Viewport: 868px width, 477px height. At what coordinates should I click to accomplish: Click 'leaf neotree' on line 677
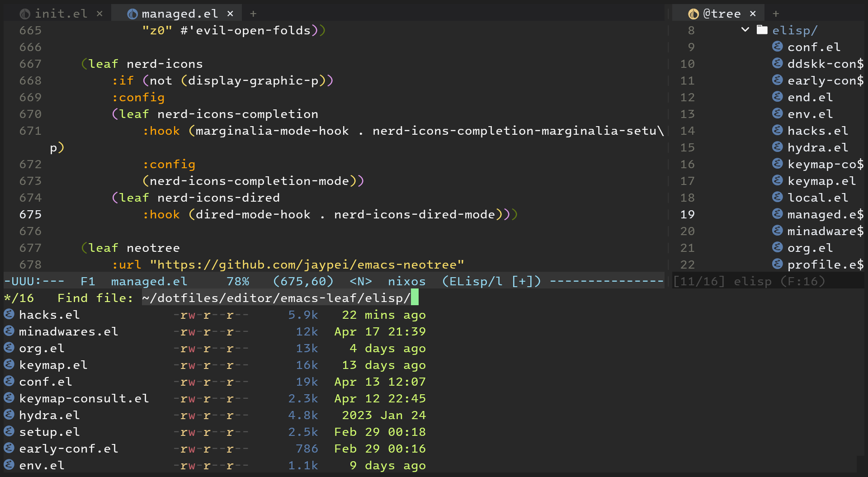[134, 248]
